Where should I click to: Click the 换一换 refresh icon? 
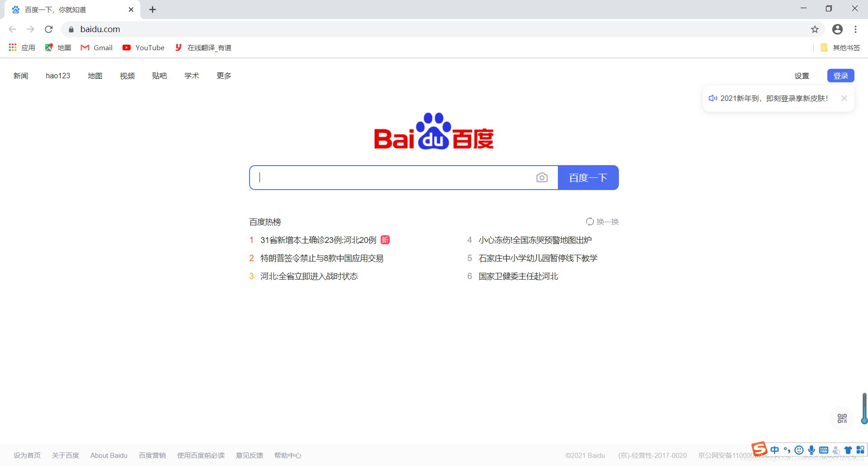(590, 222)
